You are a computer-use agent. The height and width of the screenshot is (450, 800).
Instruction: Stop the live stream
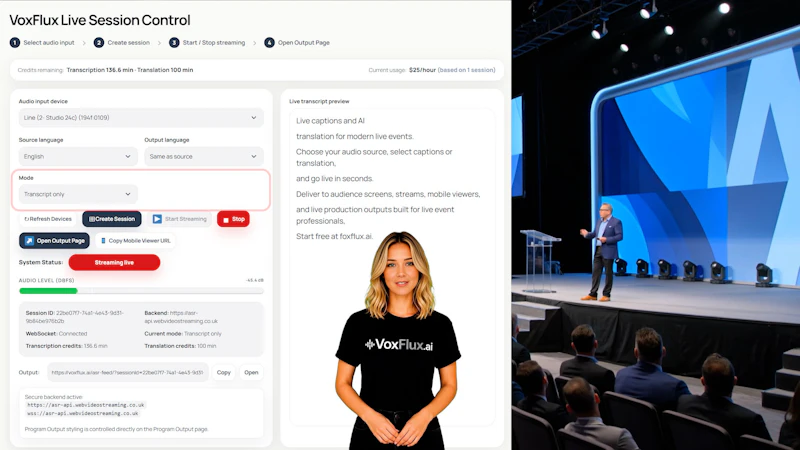(233, 219)
